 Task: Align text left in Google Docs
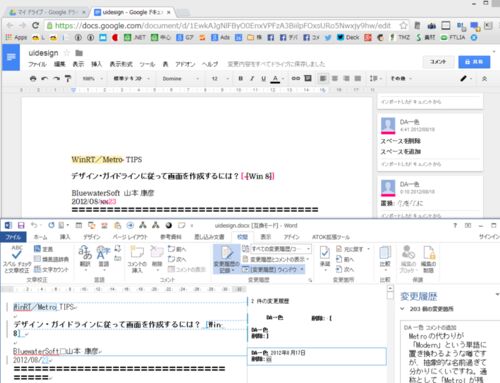(323, 78)
